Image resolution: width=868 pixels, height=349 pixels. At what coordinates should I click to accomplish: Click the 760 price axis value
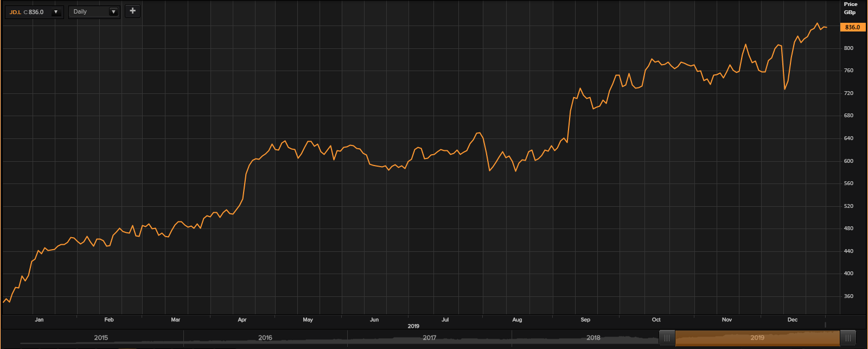click(x=848, y=71)
